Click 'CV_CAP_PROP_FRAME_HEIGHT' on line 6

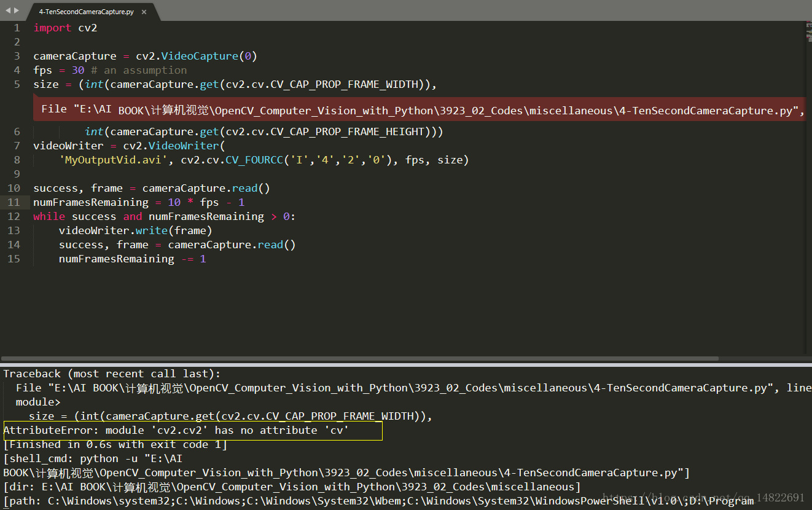(348, 131)
